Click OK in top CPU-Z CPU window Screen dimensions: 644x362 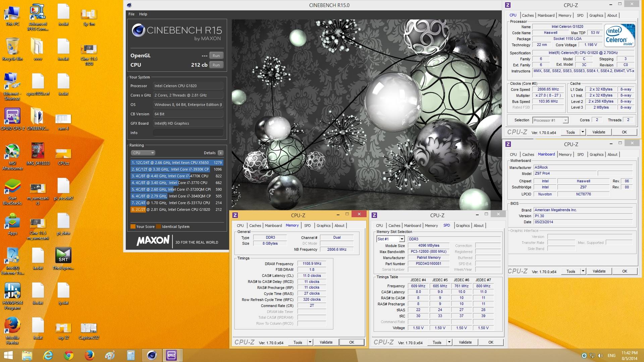pyautogui.click(x=624, y=132)
